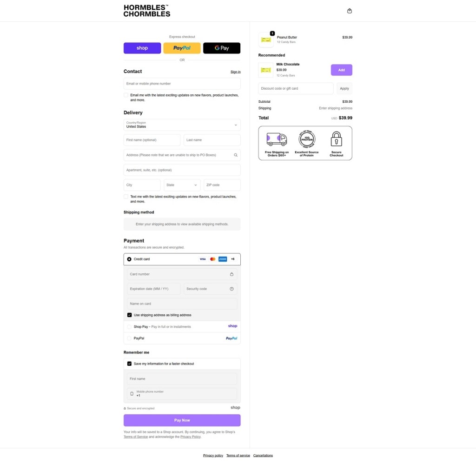Click the Peanut Butter product thumbnail

pos(266,40)
